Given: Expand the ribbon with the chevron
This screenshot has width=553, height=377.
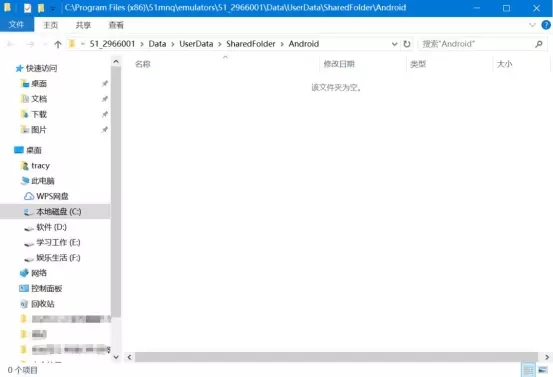Looking at the screenshot, I should (532, 25).
